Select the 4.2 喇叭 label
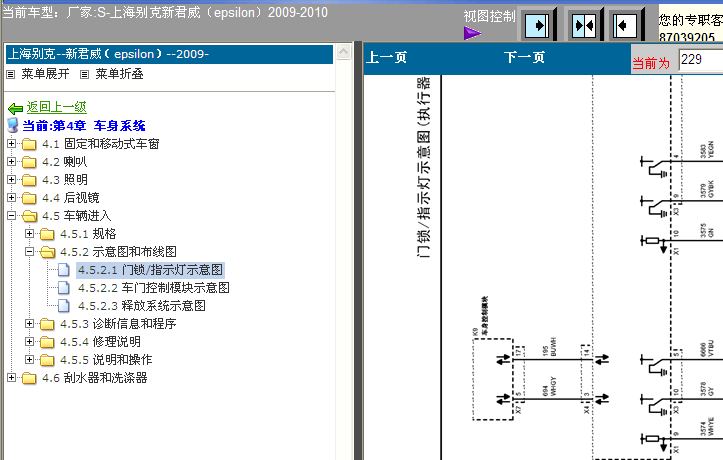This screenshot has height=460, width=723. click(65, 162)
